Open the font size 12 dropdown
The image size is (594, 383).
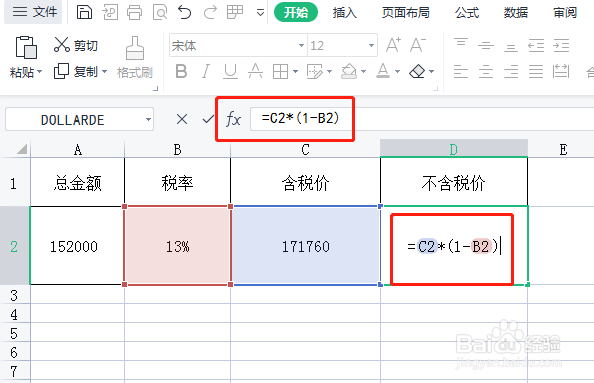pyautogui.click(x=371, y=45)
